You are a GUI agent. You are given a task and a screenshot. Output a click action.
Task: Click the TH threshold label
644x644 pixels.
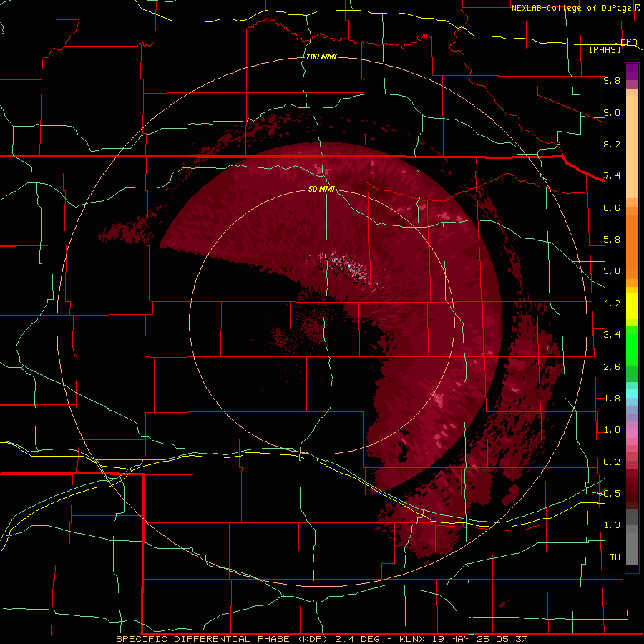(x=615, y=557)
